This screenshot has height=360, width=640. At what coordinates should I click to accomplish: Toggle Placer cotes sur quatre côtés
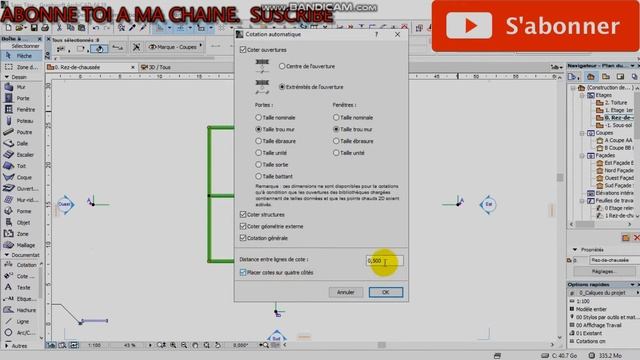pyautogui.click(x=243, y=272)
